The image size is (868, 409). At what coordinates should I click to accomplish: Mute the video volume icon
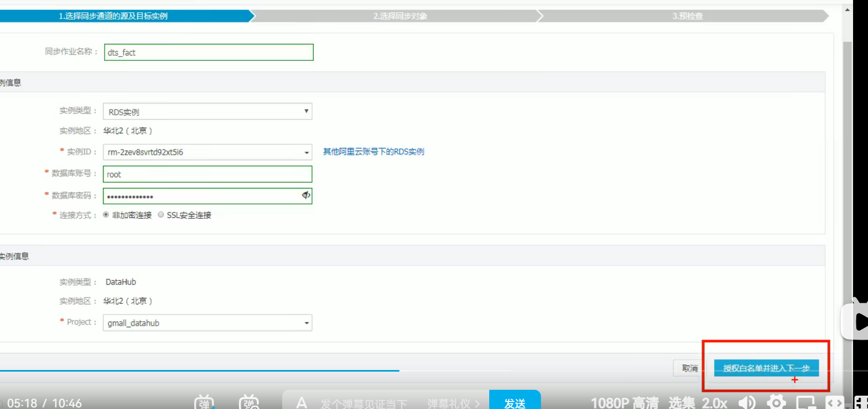point(747,403)
